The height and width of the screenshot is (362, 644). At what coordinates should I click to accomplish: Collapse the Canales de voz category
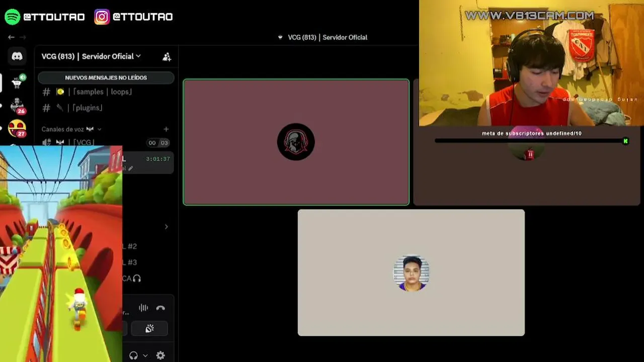(71, 129)
